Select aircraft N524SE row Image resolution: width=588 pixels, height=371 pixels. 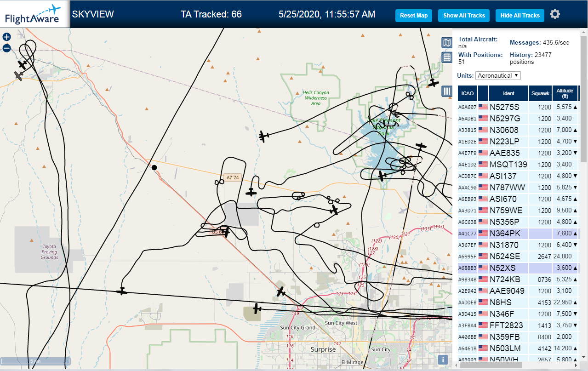coord(518,257)
